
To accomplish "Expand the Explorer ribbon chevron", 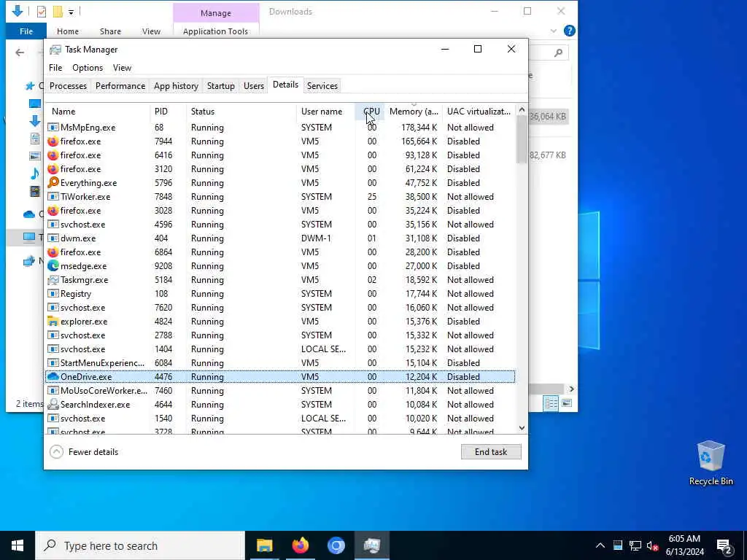I will click(x=553, y=31).
